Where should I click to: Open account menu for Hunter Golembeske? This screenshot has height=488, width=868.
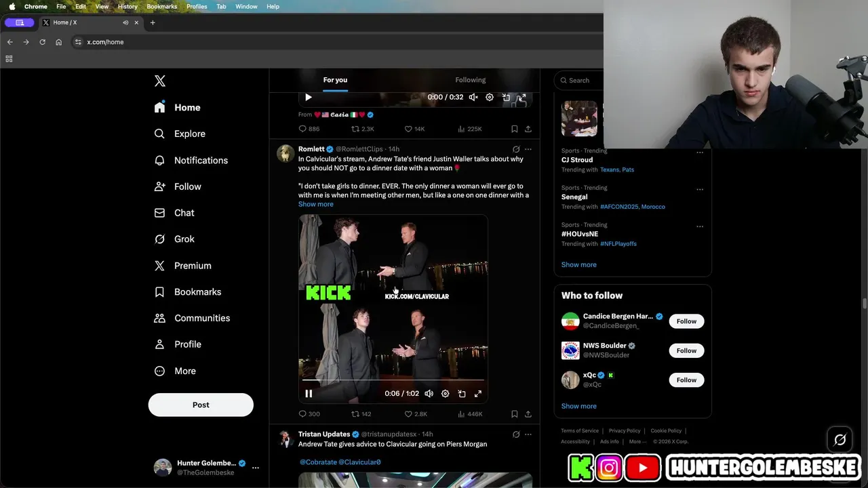[207, 467]
